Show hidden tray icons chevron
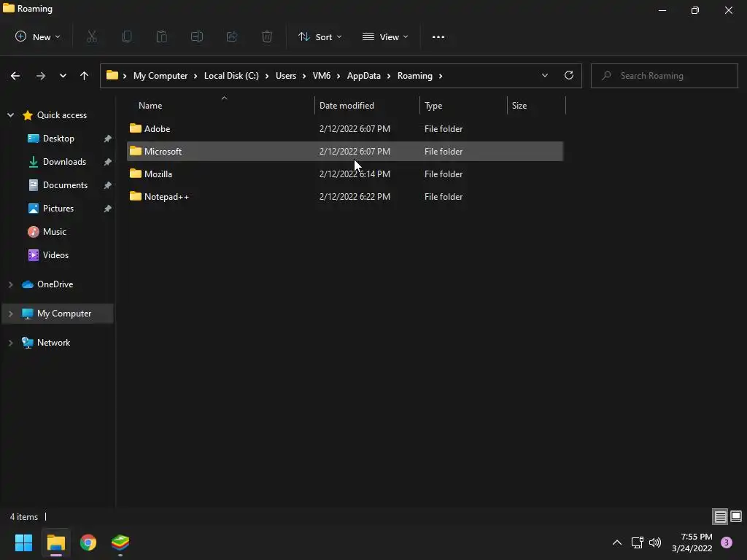Viewport: 747px width, 560px height. (x=617, y=542)
